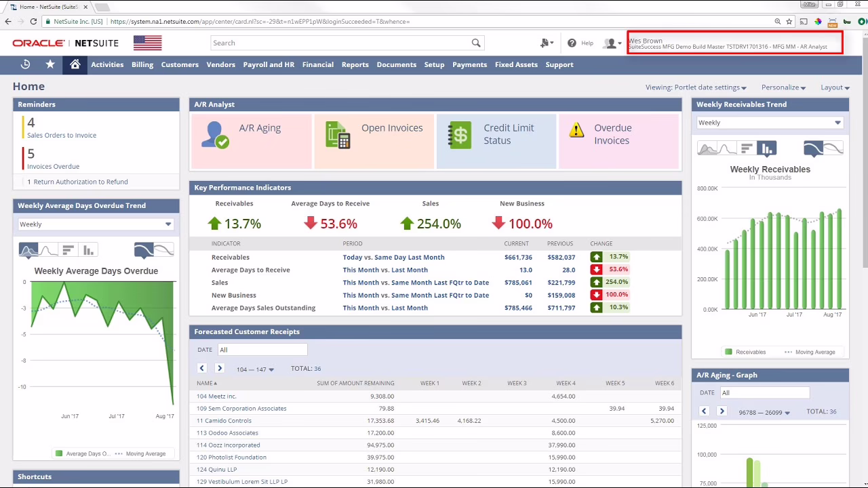Go to the Home house icon

75,64
